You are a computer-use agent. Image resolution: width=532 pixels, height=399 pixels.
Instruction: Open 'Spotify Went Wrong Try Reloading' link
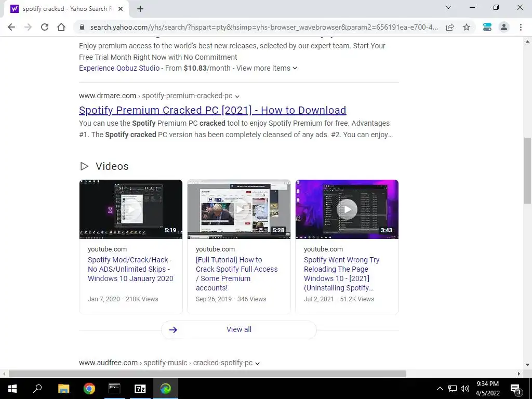[341, 274]
